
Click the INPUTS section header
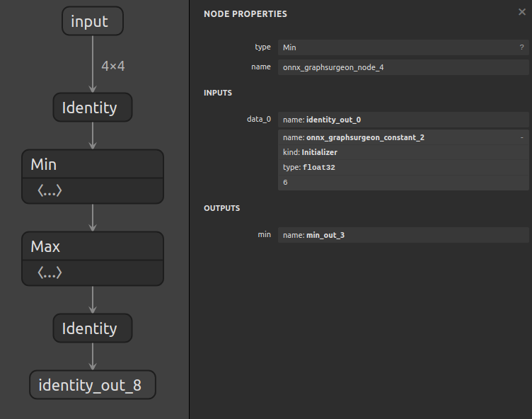(x=218, y=93)
